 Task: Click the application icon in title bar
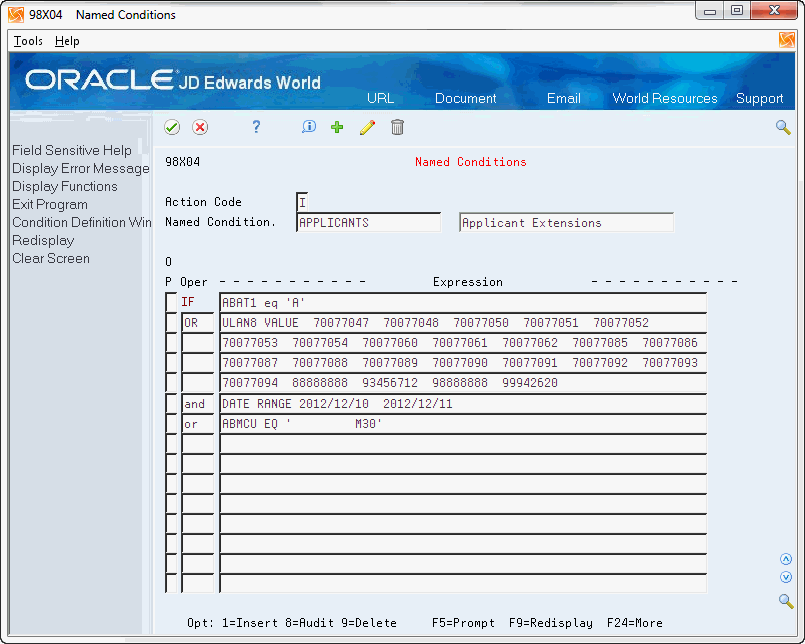[16, 15]
